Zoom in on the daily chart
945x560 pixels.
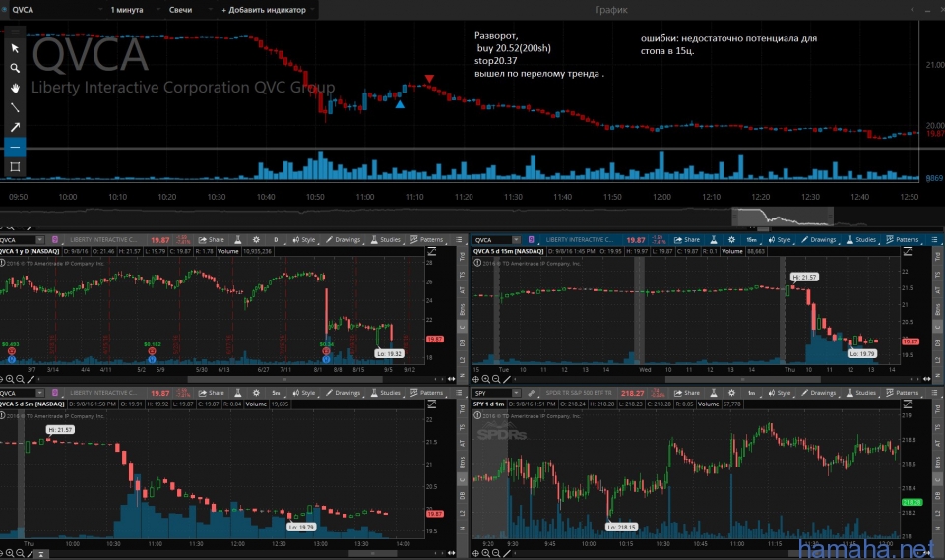(x=10, y=379)
